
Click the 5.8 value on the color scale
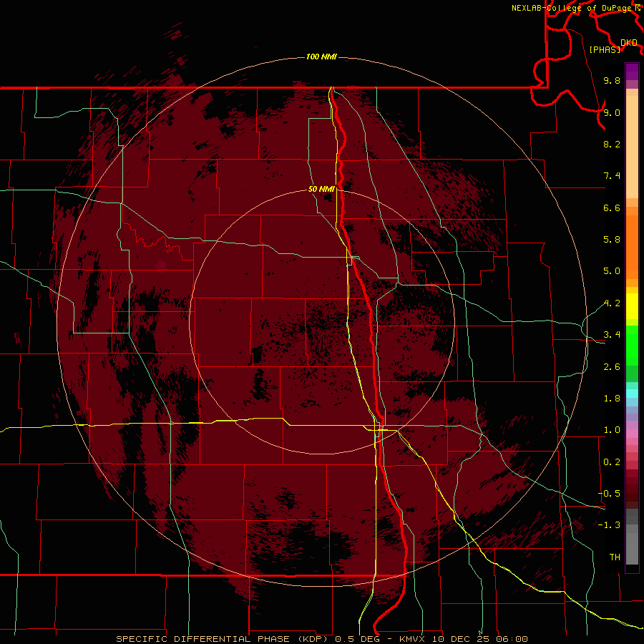(612, 240)
